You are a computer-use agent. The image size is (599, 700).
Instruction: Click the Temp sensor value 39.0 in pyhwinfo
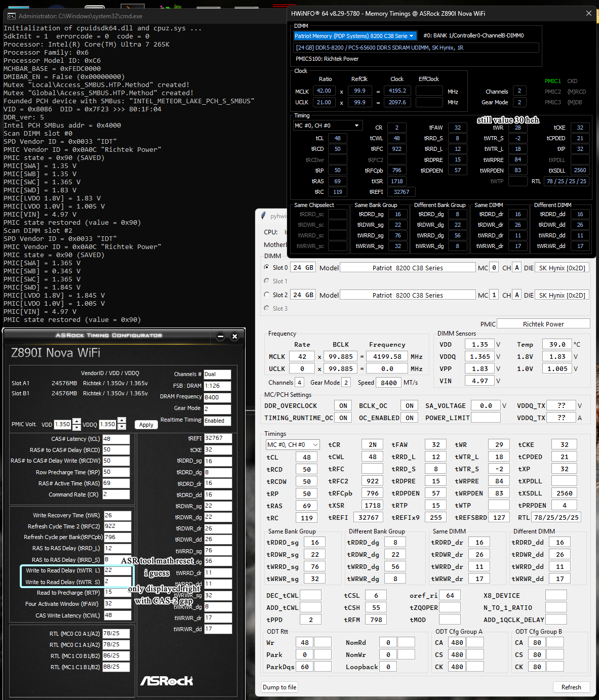coord(557,344)
